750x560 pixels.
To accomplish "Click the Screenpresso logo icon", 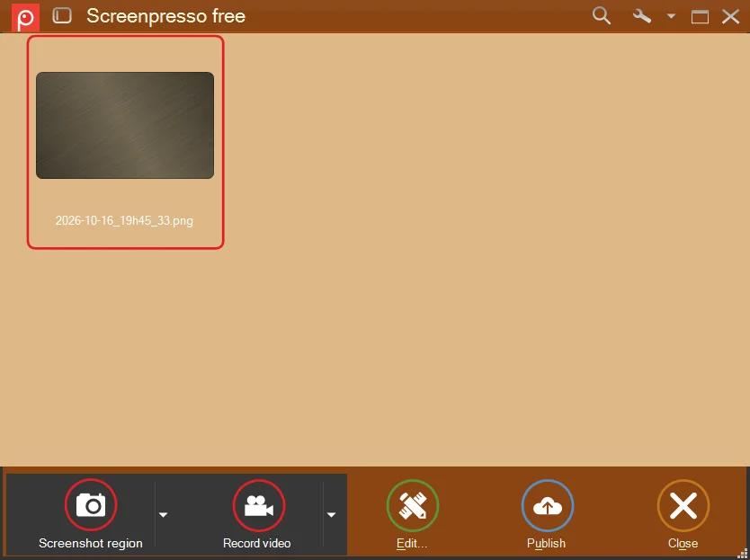I will click(25, 17).
